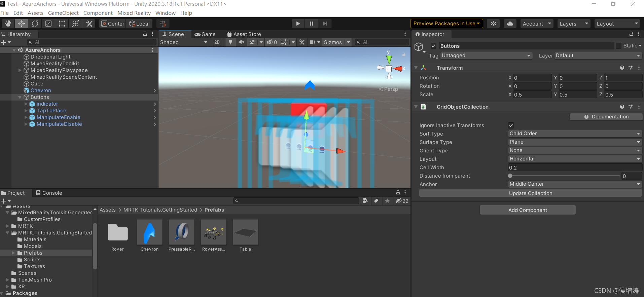Open the Layers dropdown in toolbar
Screen dimensions: 644x297
click(x=574, y=24)
